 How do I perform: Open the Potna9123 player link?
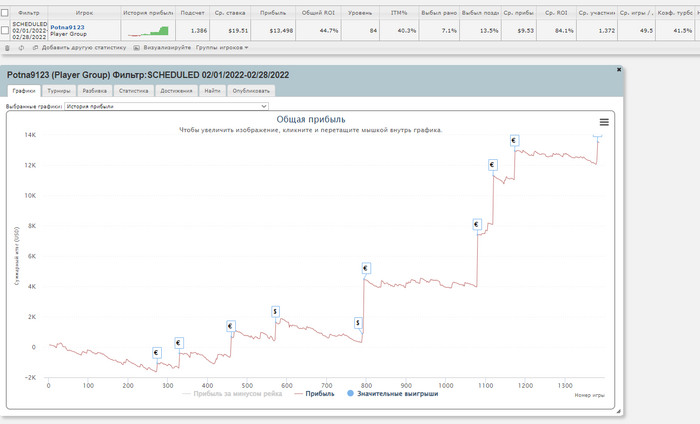pyautogui.click(x=67, y=27)
